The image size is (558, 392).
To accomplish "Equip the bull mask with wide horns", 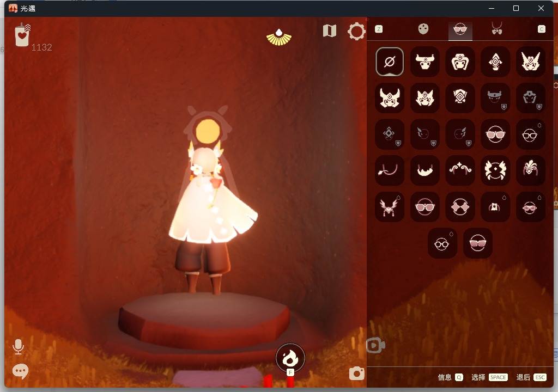I will pos(424,62).
